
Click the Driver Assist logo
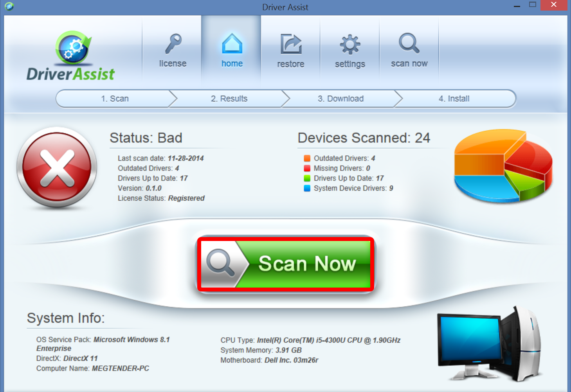pyautogui.click(x=71, y=56)
